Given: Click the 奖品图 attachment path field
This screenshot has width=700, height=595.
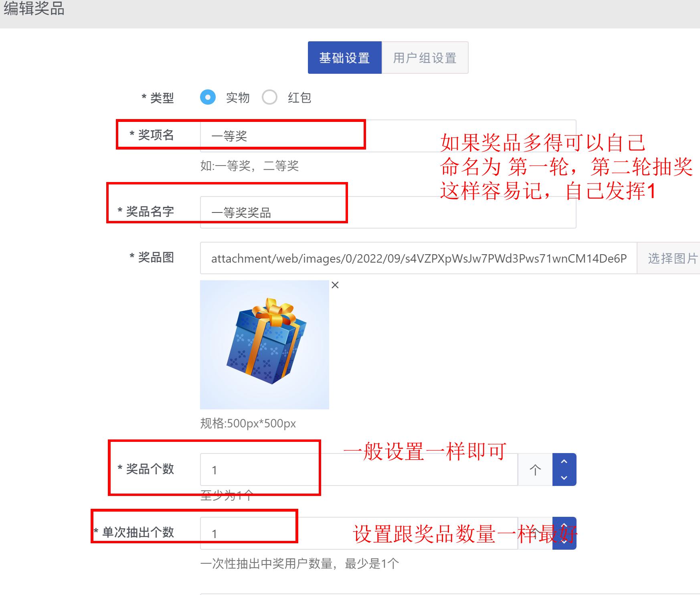Looking at the screenshot, I should click(419, 258).
